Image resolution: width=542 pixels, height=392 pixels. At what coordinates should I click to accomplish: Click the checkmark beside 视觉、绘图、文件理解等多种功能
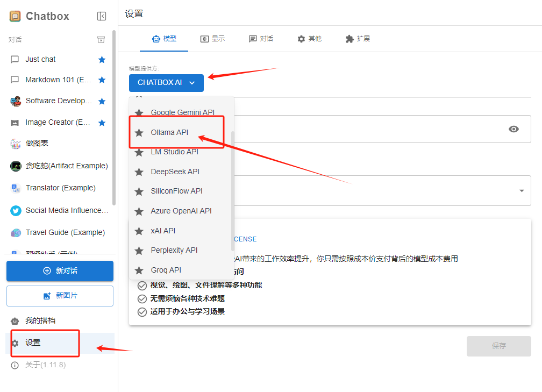click(x=142, y=286)
